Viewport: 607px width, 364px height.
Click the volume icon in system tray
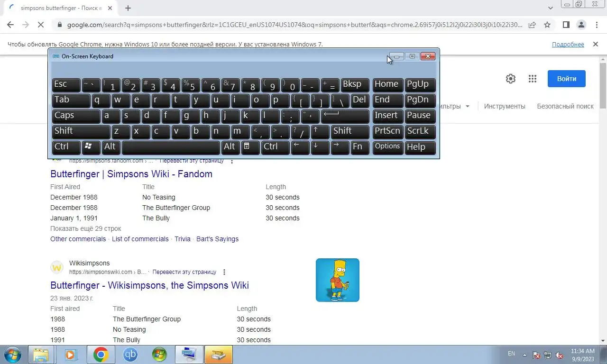pyautogui.click(x=559, y=355)
